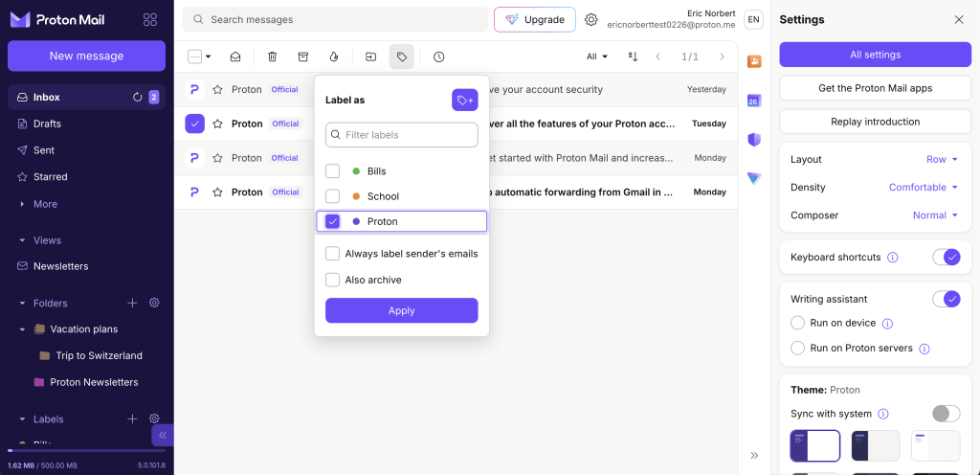The image size is (980, 475).
Task: Open the Contacts side app icon
Action: [x=754, y=60]
